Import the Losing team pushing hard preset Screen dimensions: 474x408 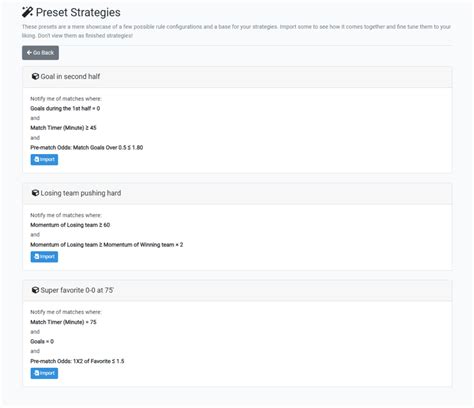[x=44, y=257]
